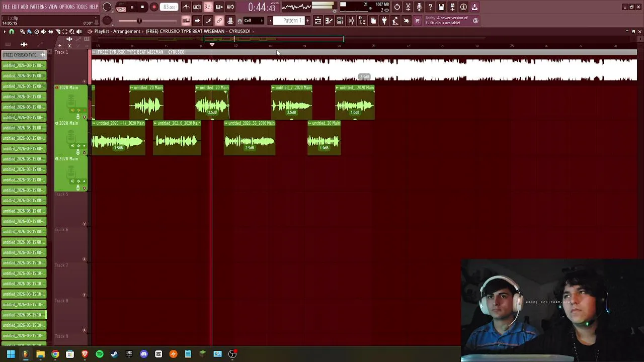
Task: Open the playlist options menu arrow
Action: pyautogui.click(x=5, y=32)
